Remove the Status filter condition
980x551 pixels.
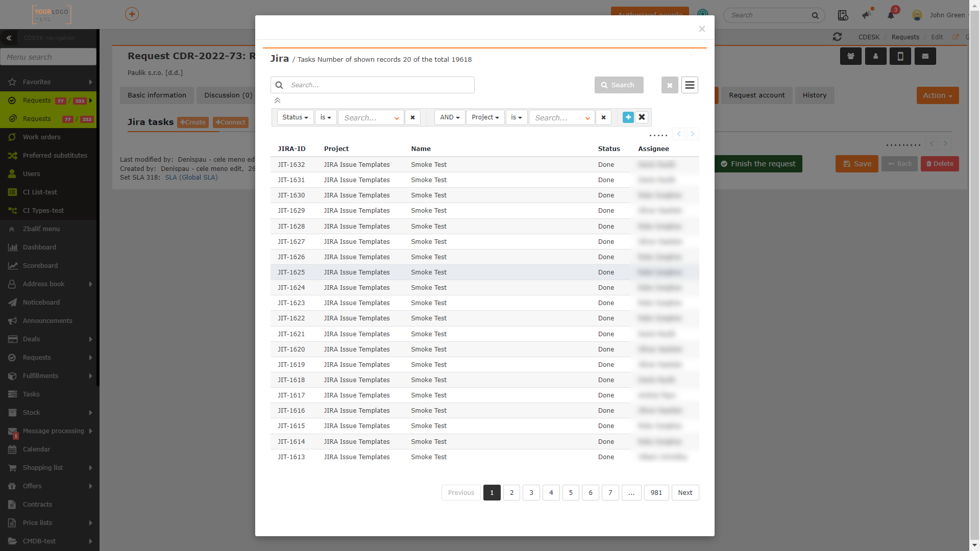tap(412, 117)
